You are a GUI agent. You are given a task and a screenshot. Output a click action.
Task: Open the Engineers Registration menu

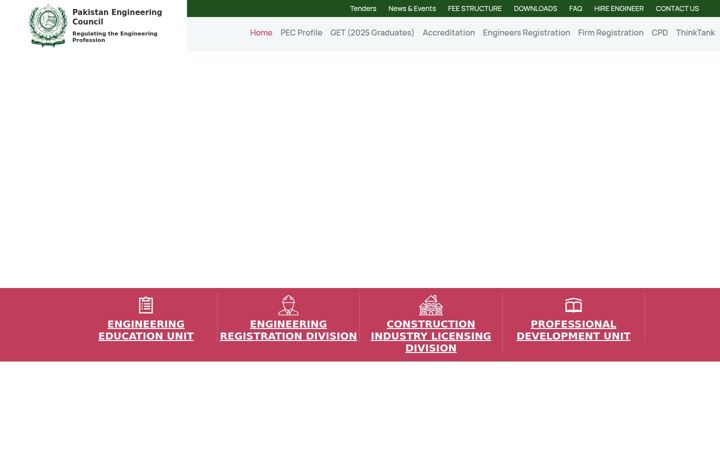point(526,33)
